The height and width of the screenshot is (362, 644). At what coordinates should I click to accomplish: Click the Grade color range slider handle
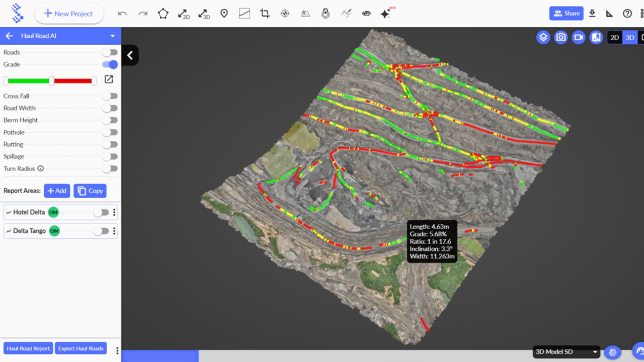[51, 81]
